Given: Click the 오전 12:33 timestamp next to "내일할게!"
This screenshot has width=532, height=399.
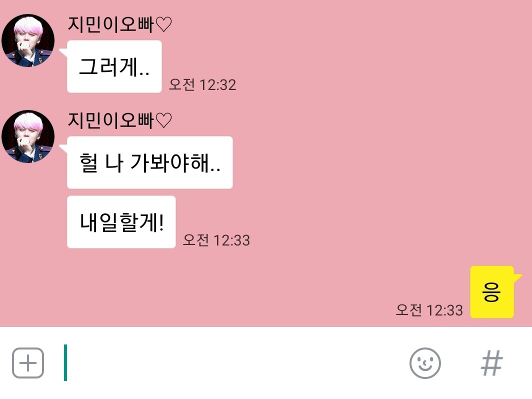Looking at the screenshot, I should click(x=216, y=240).
